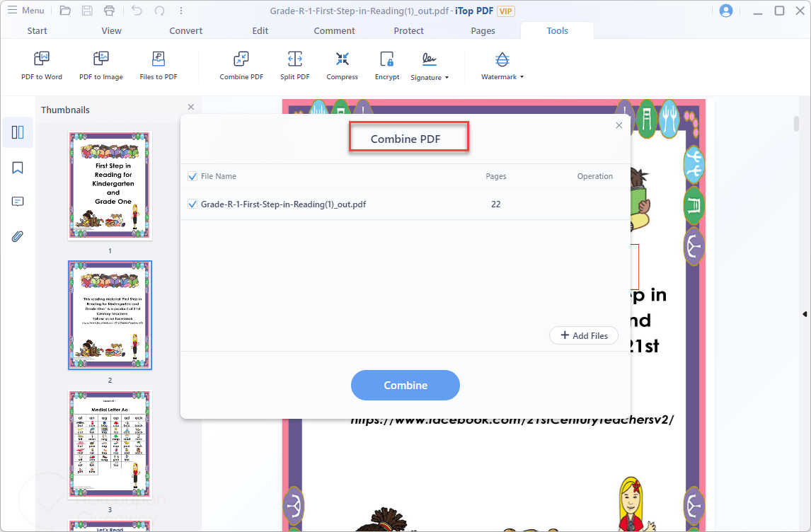Image resolution: width=811 pixels, height=532 pixels.
Task: Close the Combine PDF dialog
Action: (619, 125)
